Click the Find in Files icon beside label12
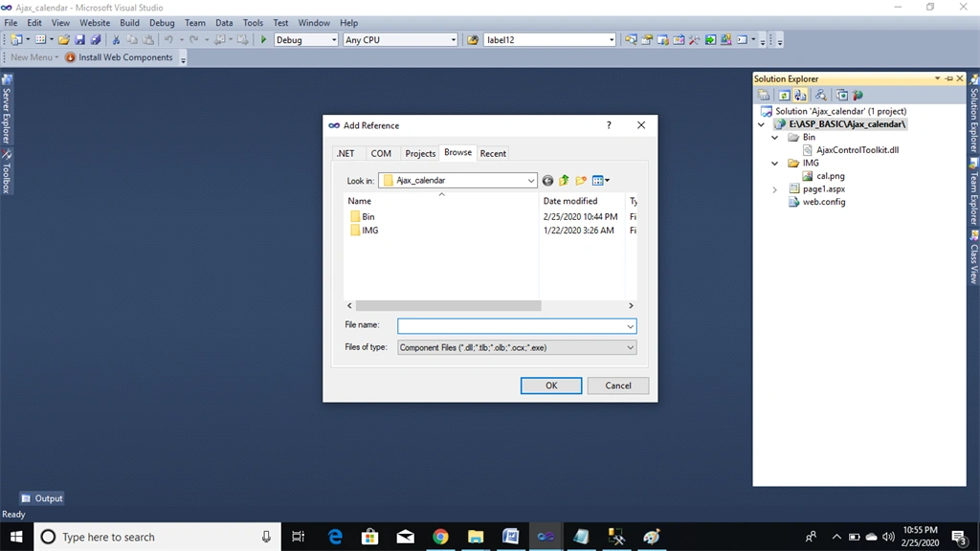 click(473, 40)
